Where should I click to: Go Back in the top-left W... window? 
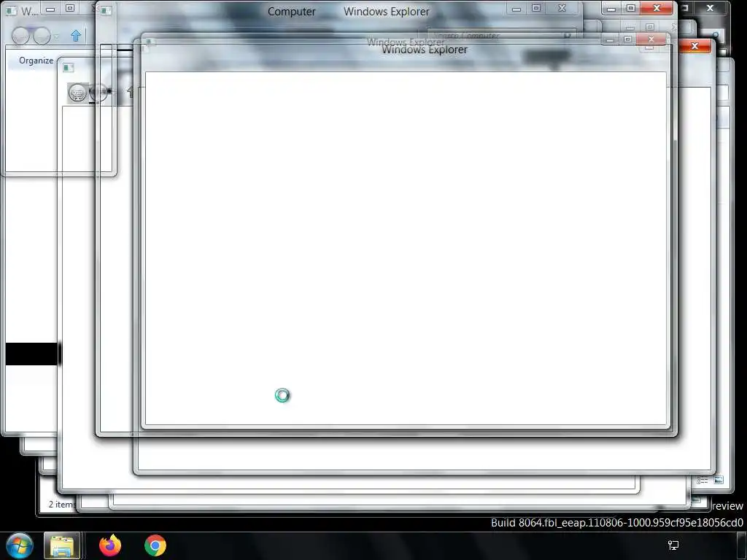(20, 36)
